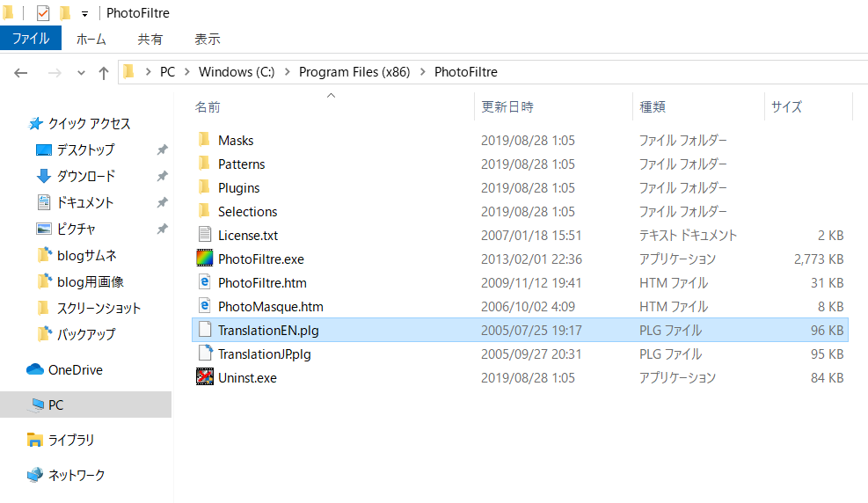Select PC in the navigation pane

click(55, 405)
